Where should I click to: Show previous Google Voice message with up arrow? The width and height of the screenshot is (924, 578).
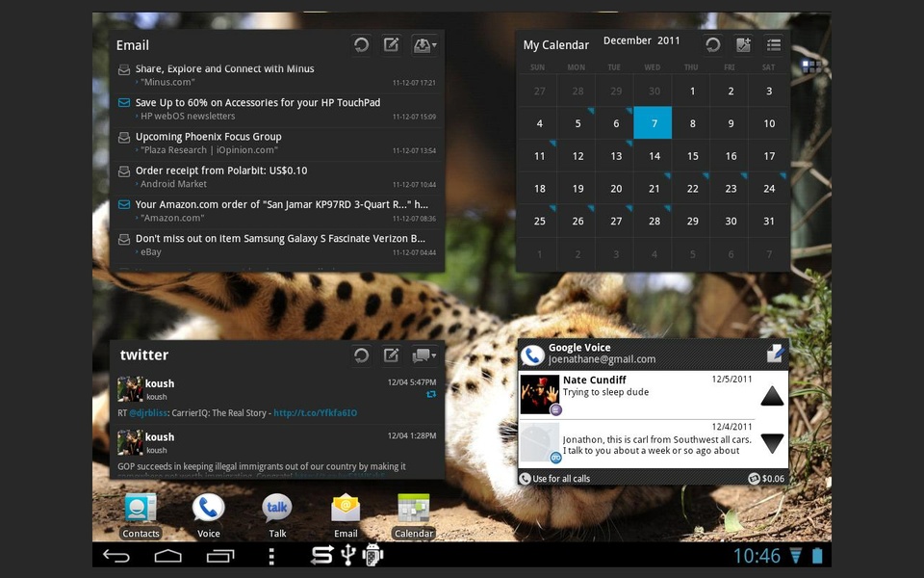[x=772, y=396]
